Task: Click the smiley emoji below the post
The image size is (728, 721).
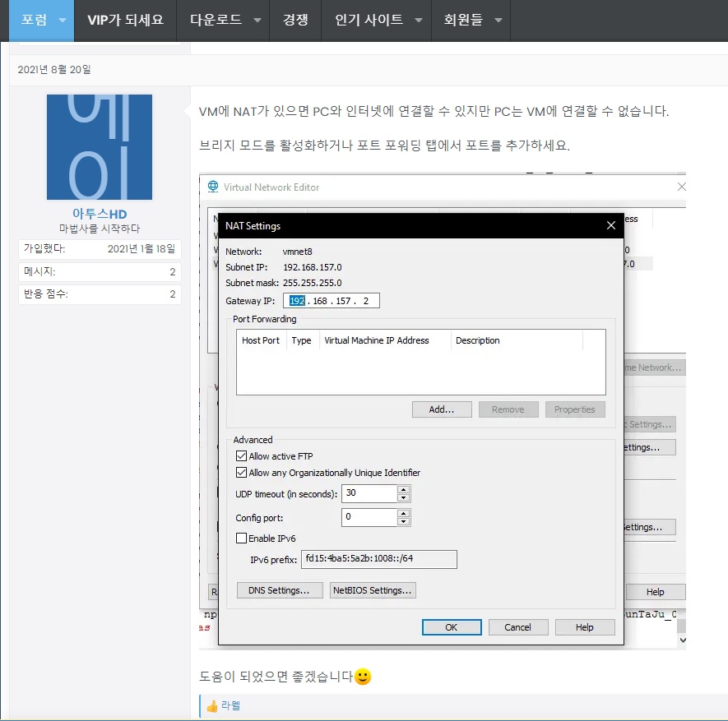Action: point(363,677)
